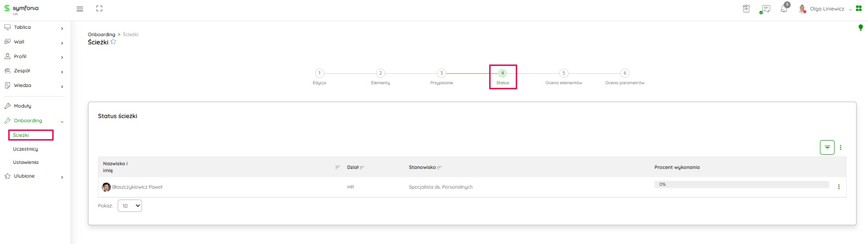
Task: Click the hamburger menu icon
Action: [x=80, y=9]
